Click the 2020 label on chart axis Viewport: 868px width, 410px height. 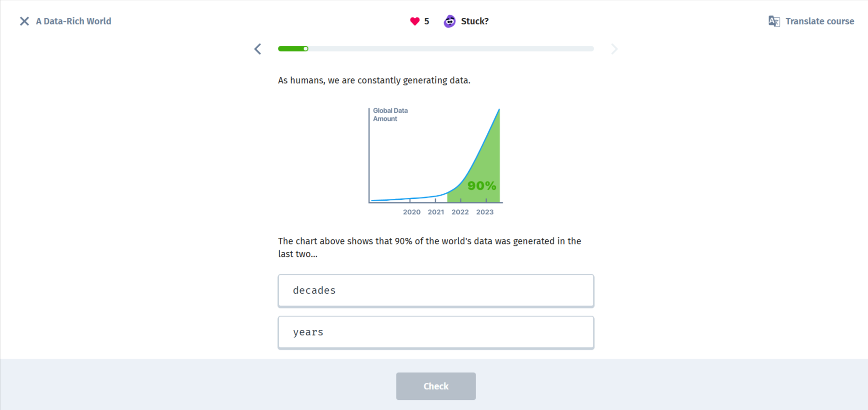pos(412,212)
